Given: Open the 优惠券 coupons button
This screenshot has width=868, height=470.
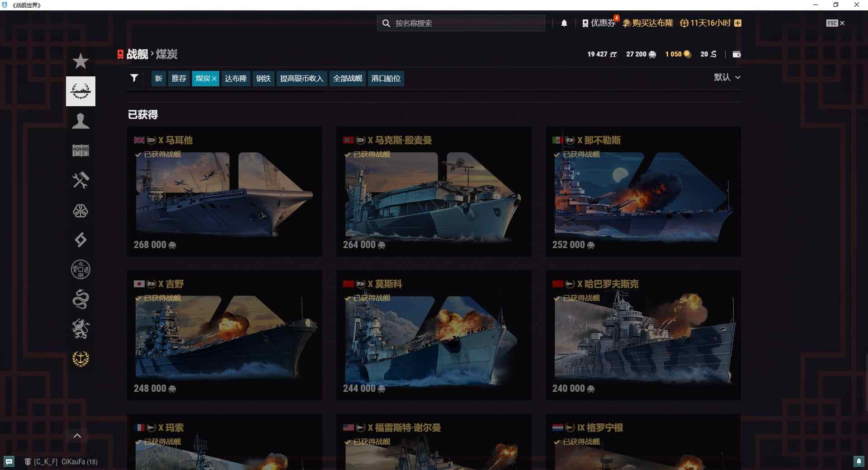Looking at the screenshot, I should click(599, 23).
